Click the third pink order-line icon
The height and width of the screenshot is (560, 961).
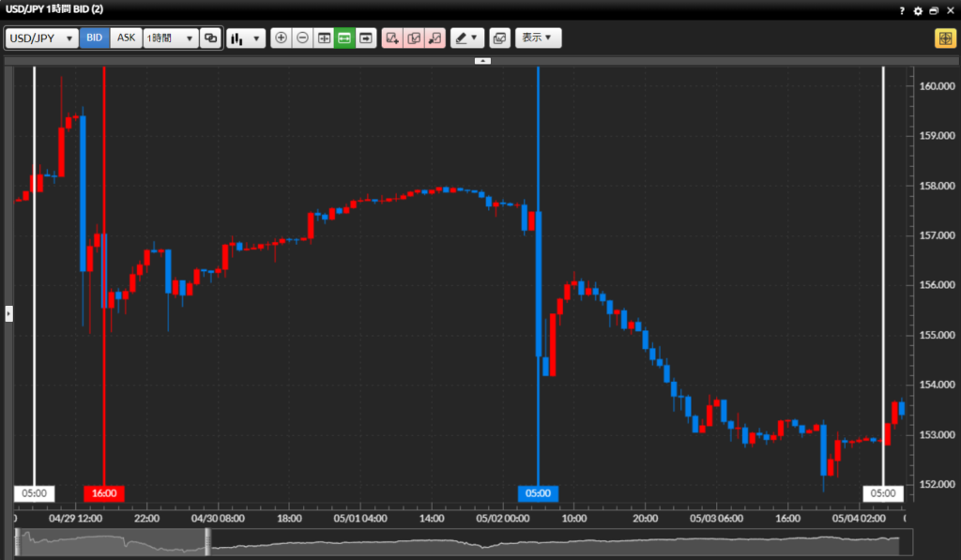[x=435, y=38]
